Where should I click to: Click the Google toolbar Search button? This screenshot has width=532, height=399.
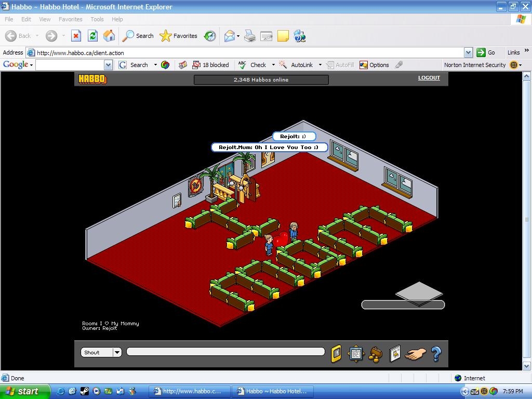tap(134, 65)
